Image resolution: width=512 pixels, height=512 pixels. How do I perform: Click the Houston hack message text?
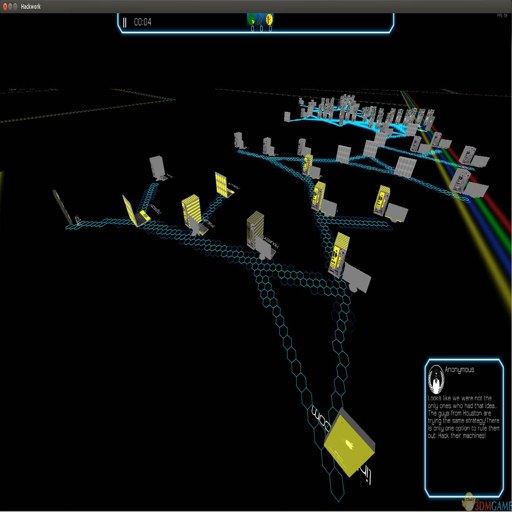point(464,417)
